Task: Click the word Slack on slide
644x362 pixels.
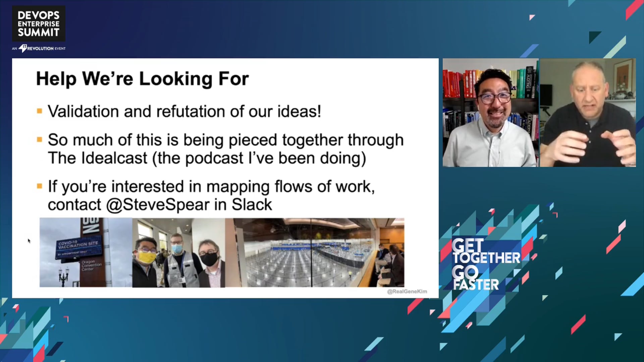Action: pos(252,205)
